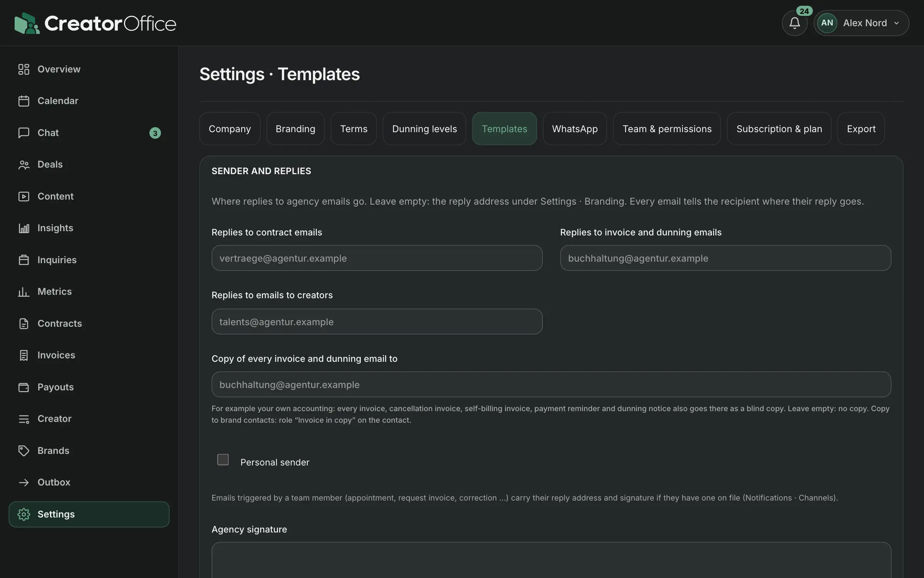The width and height of the screenshot is (924, 578).
Task: Click the Outbox arrow icon
Action: pyautogui.click(x=24, y=482)
